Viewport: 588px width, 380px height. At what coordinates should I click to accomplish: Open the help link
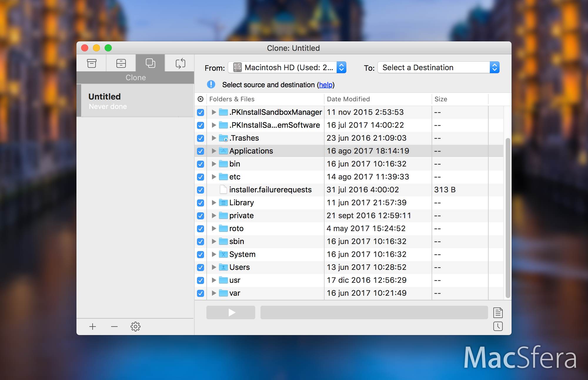(325, 85)
